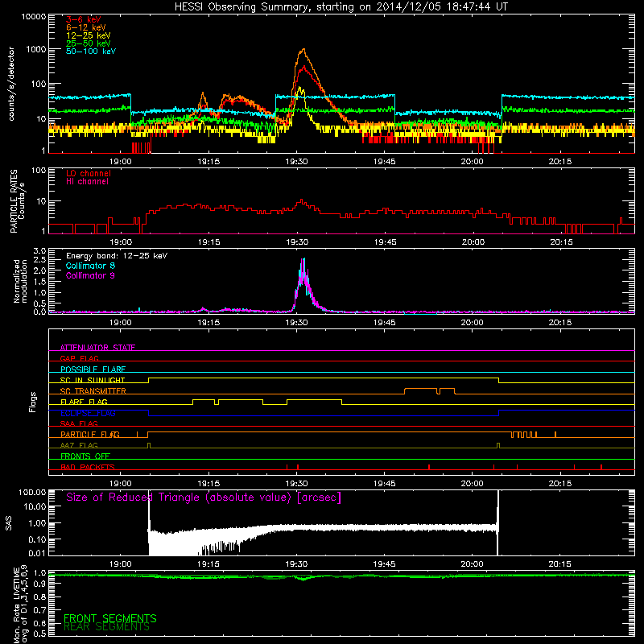
Task: Click the 10000 tick label in top panel
Action: click(x=34, y=17)
